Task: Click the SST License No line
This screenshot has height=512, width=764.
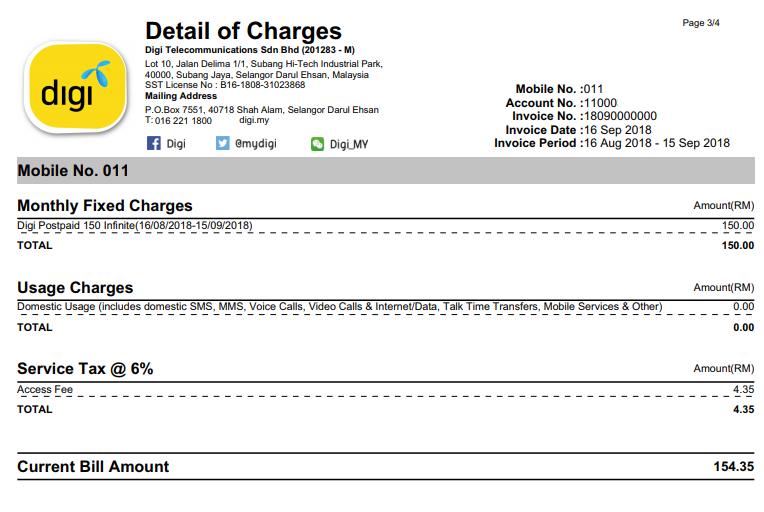Action: (x=225, y=85)
